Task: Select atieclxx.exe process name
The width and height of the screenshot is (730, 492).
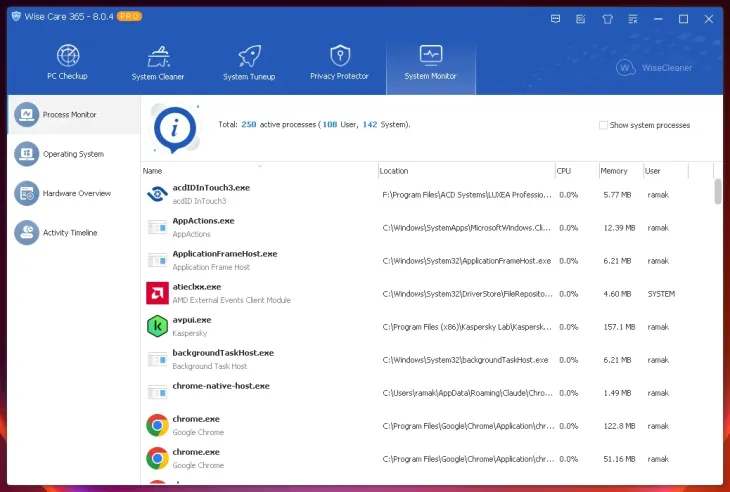Action: [197, 287]
